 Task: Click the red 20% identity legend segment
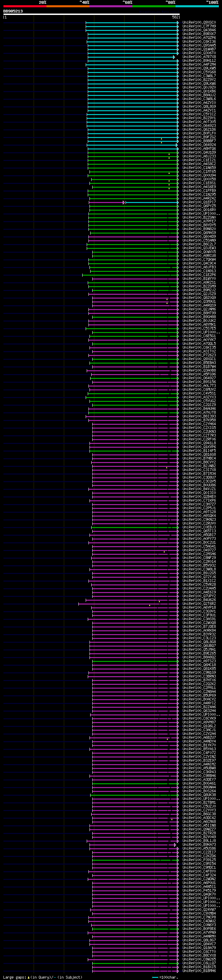point(25,6)
